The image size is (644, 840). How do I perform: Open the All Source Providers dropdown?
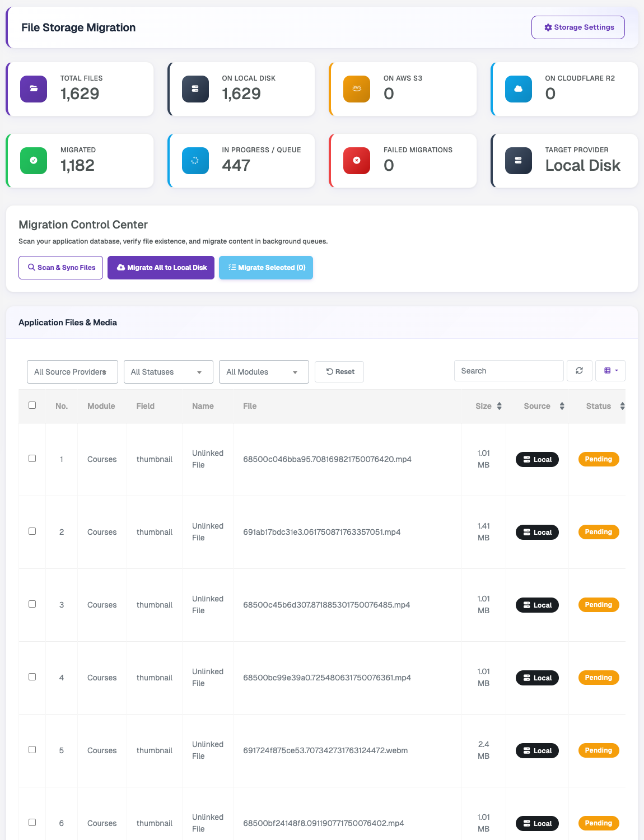(x=72, y=372)
